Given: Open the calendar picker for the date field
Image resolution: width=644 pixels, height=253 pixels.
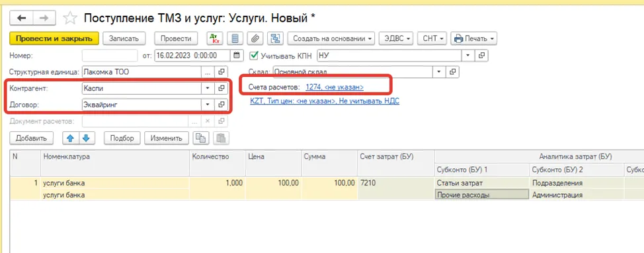Looking at the screenshot, I should (236, 55).
